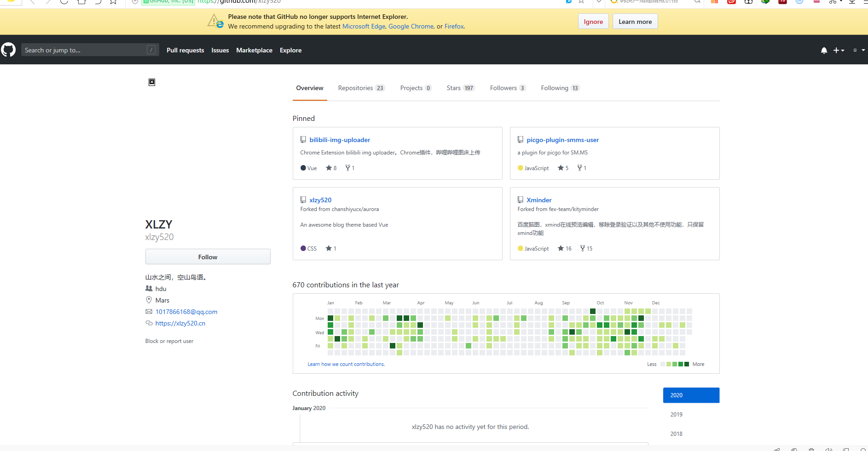868x451 pixels.
Task: Click the star count on xlzy520 repo
Action: click(x=331, y=249)
